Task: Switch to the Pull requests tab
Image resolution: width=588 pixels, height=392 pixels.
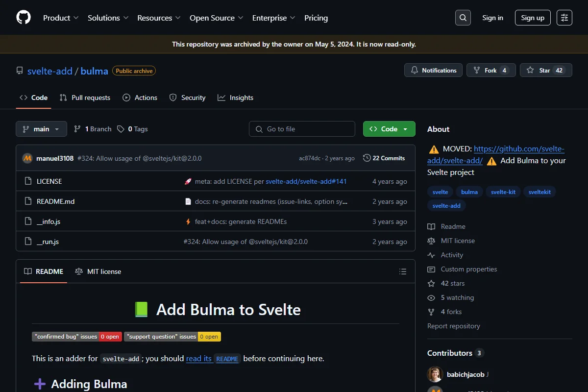Action: (85, 98)
